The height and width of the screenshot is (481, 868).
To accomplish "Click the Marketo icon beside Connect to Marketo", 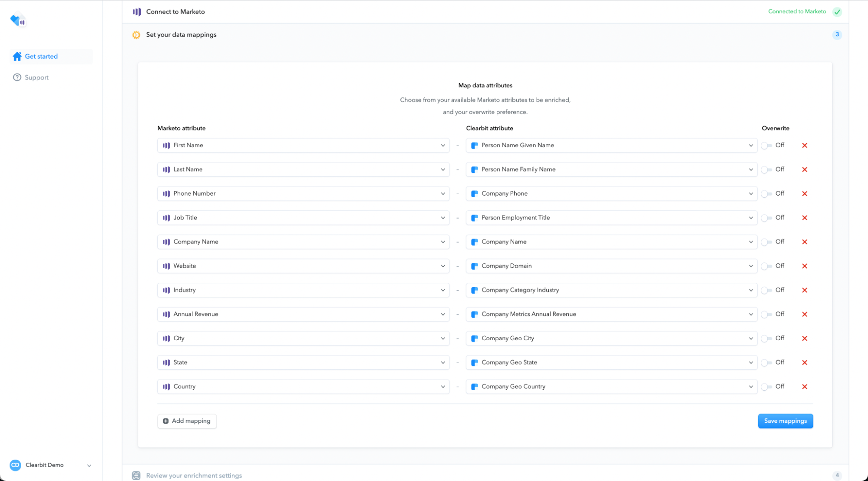I will [x=137, y=12].
